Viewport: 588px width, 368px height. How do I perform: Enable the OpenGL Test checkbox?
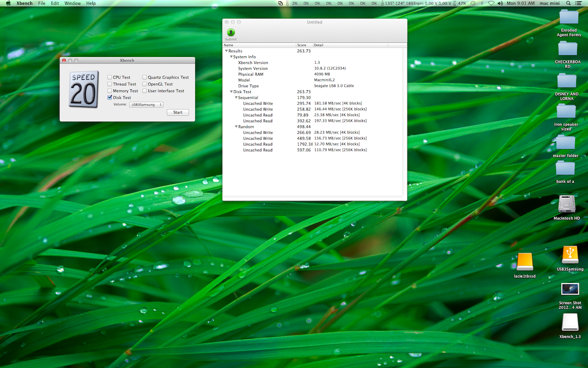coord(145,84)
